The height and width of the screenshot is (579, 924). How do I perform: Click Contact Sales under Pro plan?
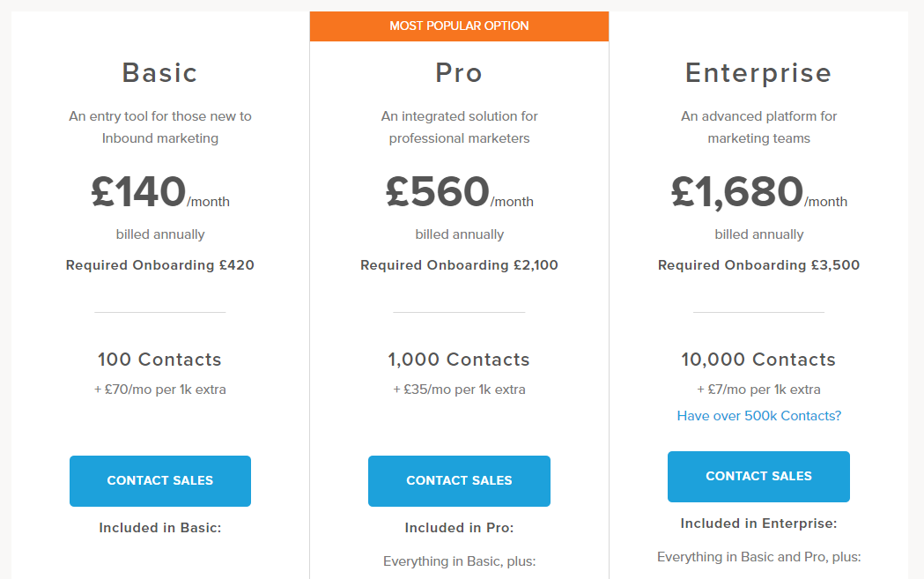coord(459,480)
